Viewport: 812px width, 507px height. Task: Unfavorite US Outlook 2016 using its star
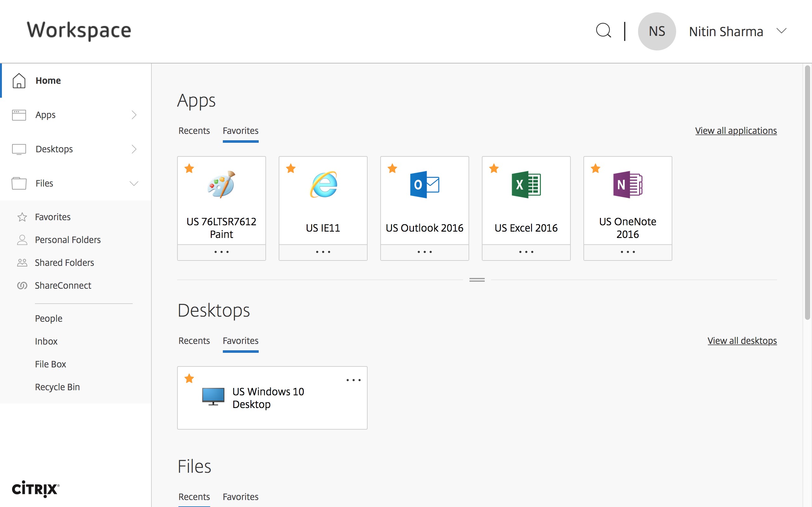[x=392, y=168]
